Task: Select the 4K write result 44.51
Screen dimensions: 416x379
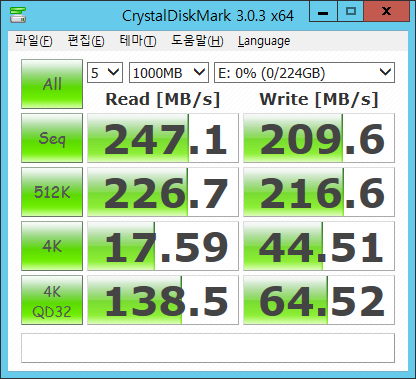Action: (x=319, y=246)
